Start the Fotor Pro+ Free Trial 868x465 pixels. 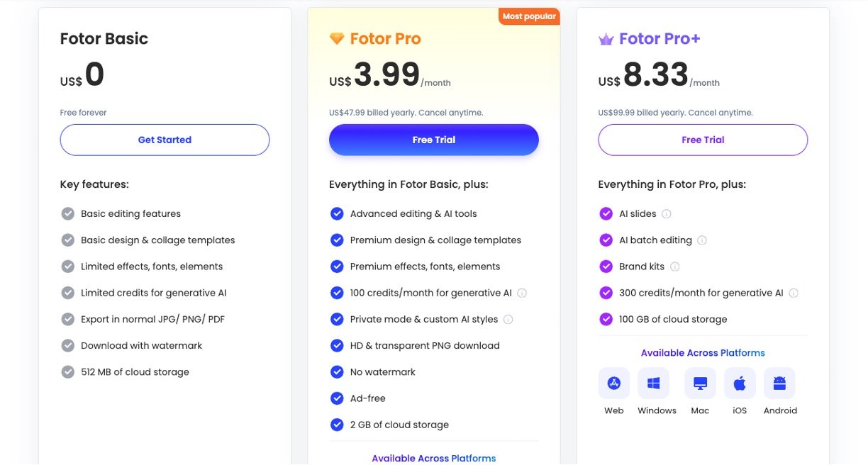(x=703, y=140)
